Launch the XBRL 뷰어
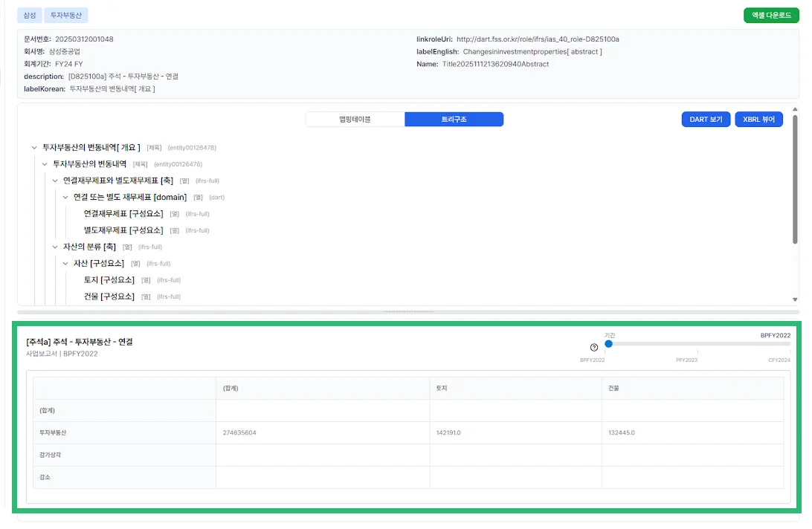Screen dimensions: 812x529 point(758,120)
